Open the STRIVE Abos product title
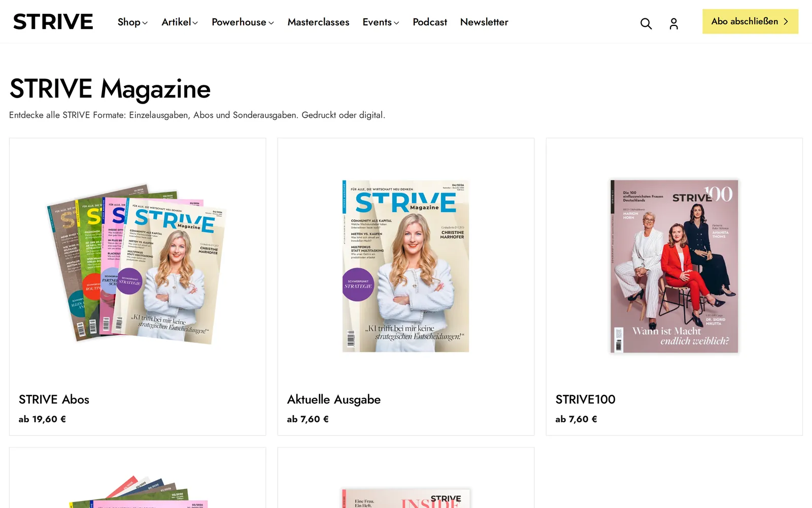 (54, 399)
